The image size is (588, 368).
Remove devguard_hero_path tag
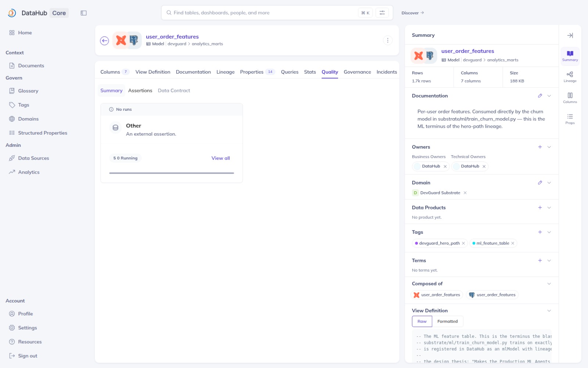pos(463,243)
